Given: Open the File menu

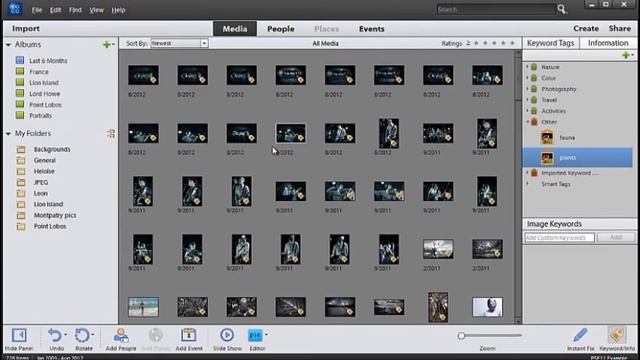Looking at the screenshot, I should pos(37,10).
